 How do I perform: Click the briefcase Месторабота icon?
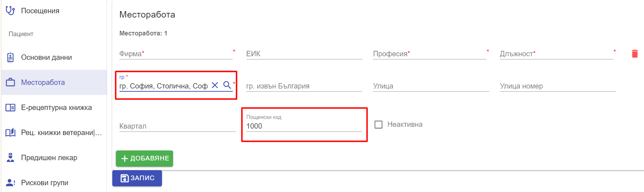point(10,82)
